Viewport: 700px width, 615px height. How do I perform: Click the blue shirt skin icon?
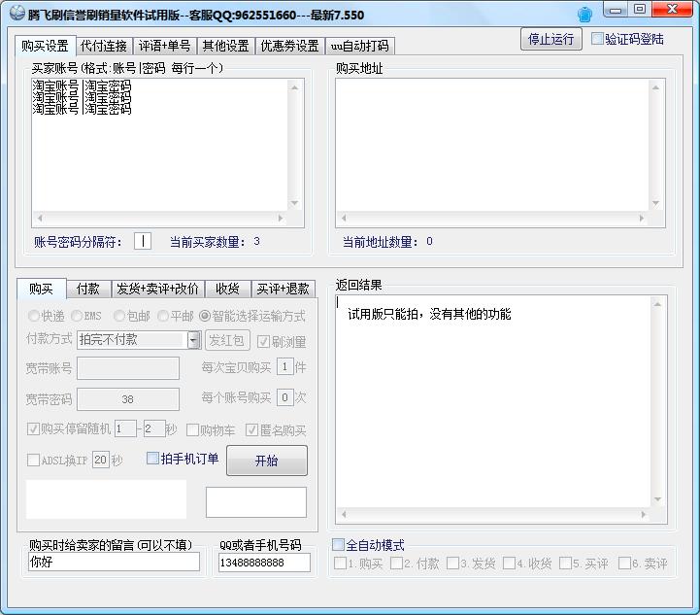click(x=584, y=15)
